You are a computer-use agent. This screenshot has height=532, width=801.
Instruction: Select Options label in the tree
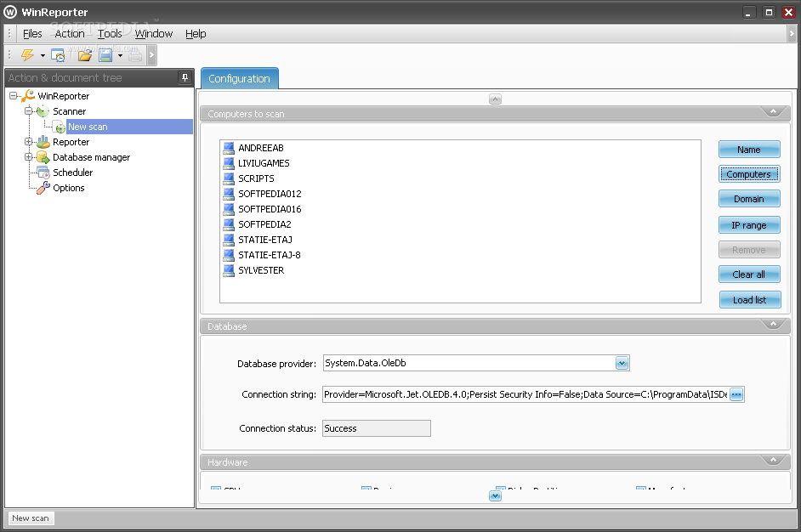(69, 188)
